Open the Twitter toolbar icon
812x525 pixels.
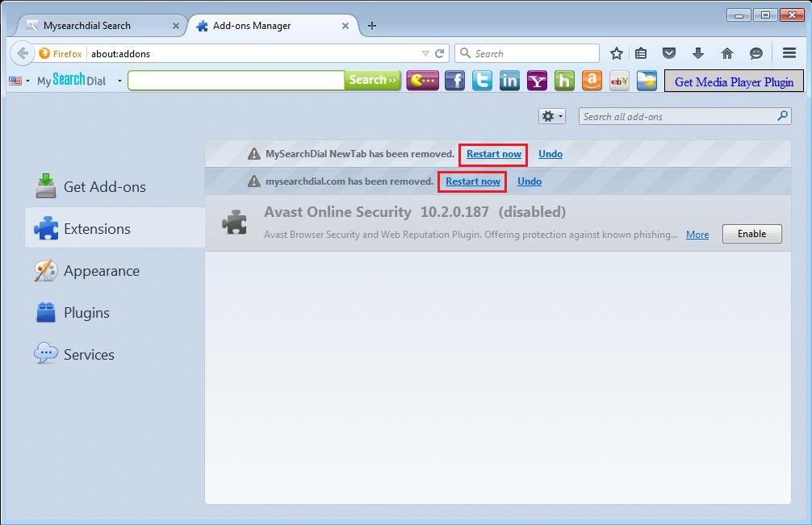point(482,81)
